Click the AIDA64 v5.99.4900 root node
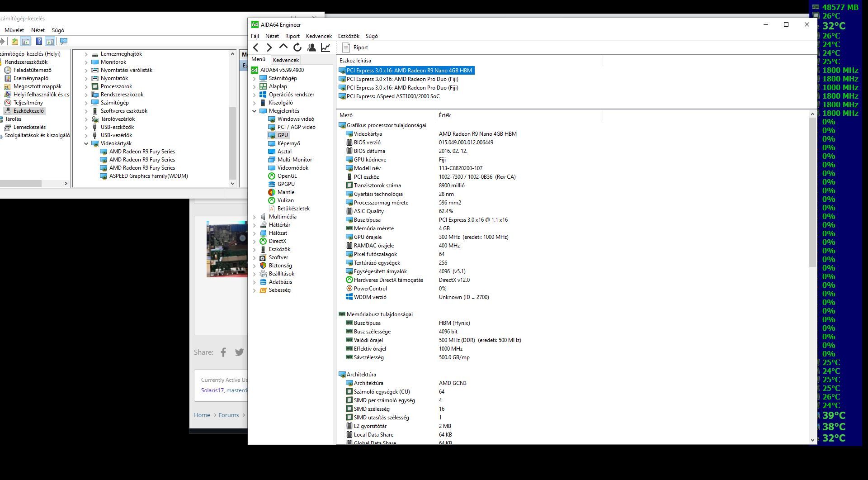The image size is (868, 480). coord(282,70)
